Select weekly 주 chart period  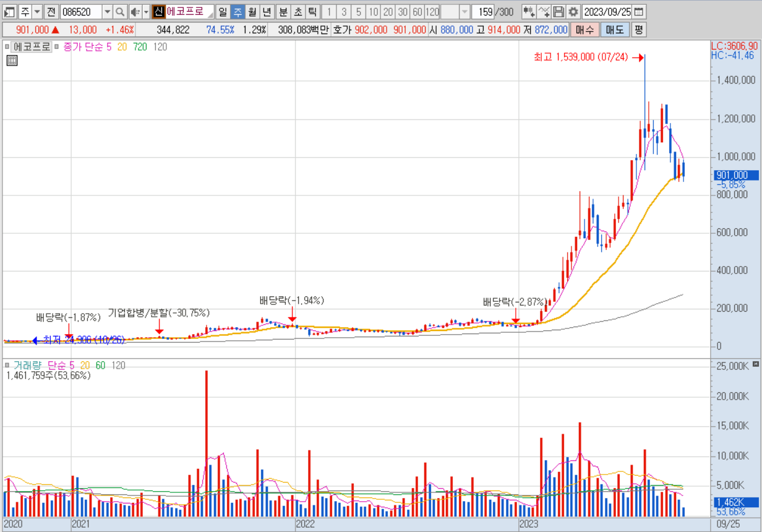[x=238, y=12]
